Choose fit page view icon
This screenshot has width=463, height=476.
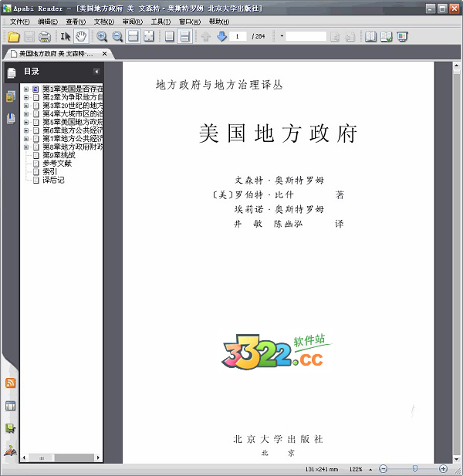(x=149, y=36)
